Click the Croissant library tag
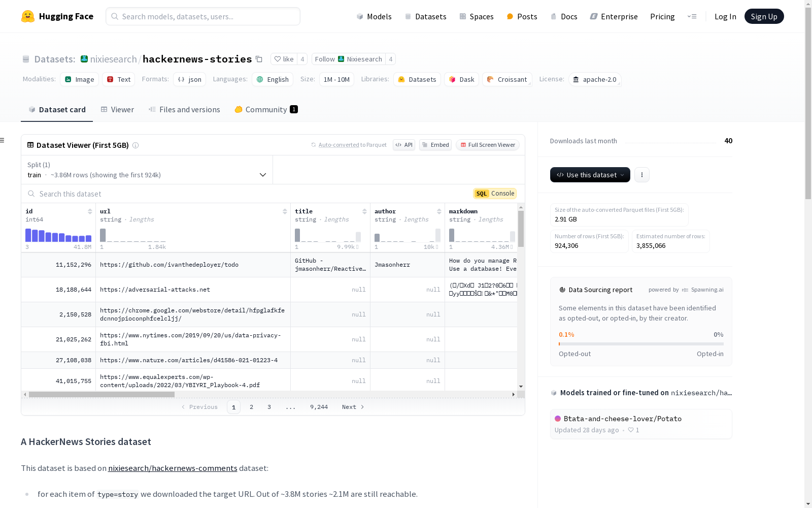 [x=507, y=79]
